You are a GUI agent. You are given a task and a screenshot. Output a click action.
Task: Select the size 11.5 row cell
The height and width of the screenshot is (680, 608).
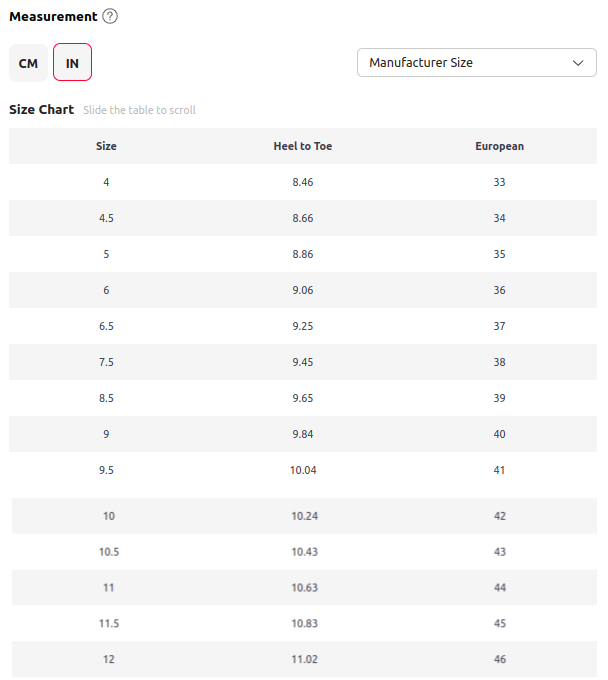coord(109,624)
